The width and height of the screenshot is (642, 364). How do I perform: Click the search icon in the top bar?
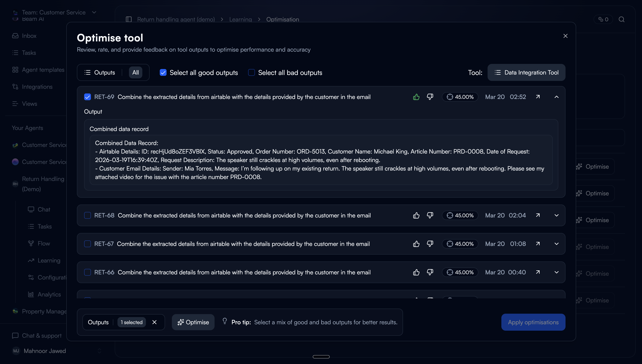coord(621,19)
